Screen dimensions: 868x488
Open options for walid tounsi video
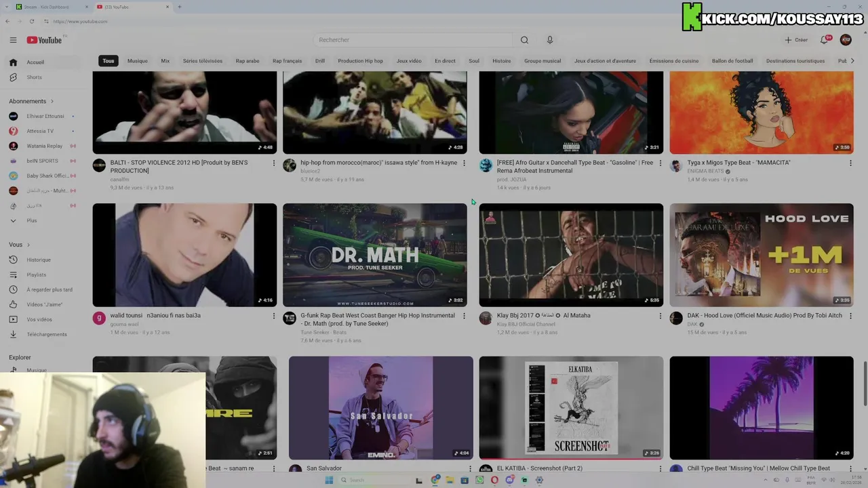[274, 316]
